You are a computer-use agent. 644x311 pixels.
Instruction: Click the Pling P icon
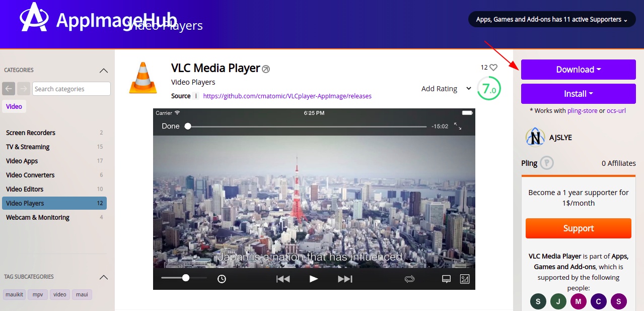(547, 163)
